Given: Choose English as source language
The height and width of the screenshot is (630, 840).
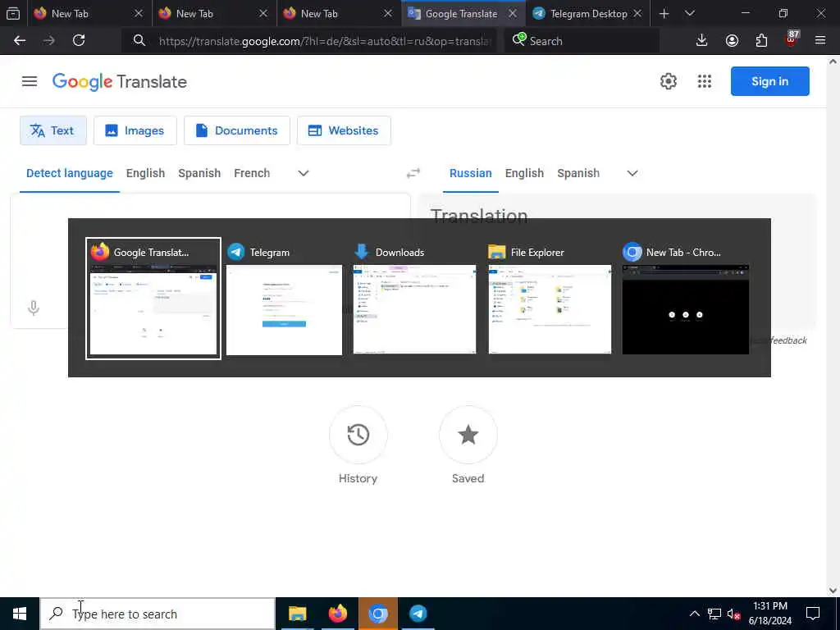Looking at the screenshot, I should click(x=146, y=173).
